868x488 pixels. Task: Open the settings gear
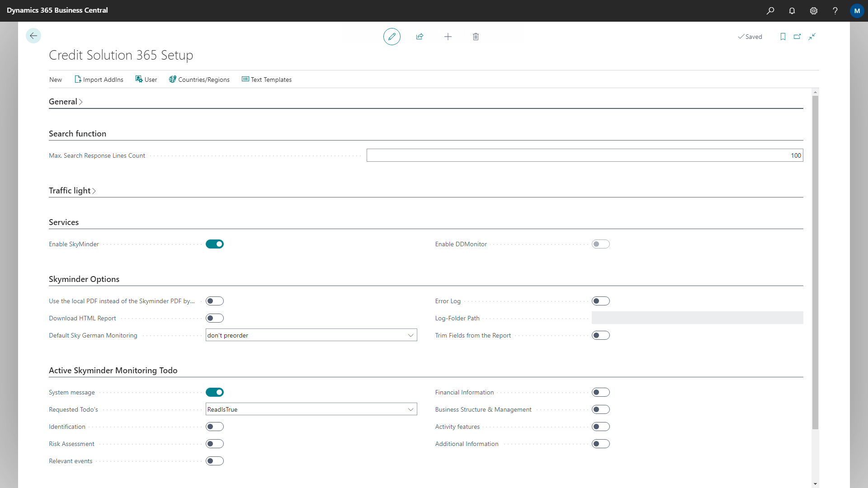[814, 10]
